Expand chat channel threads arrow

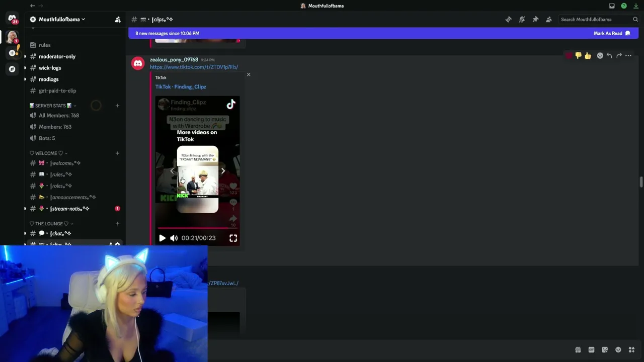coord(25,233)
